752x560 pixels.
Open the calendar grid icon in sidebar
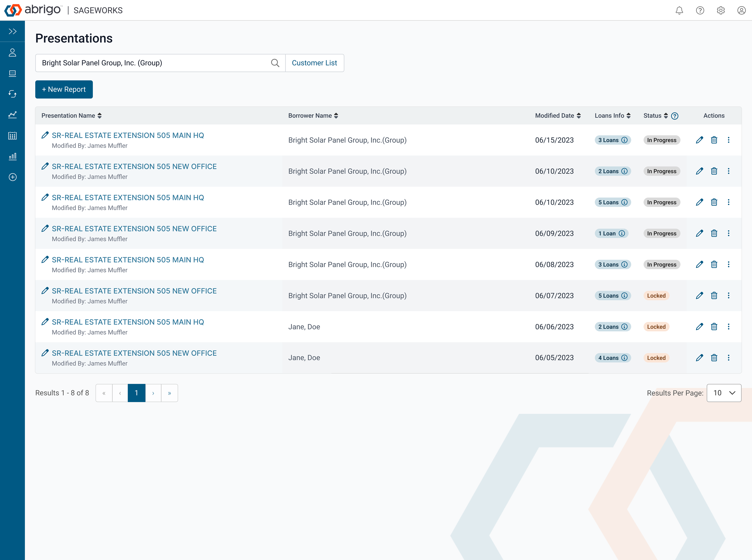coord(13,135)
